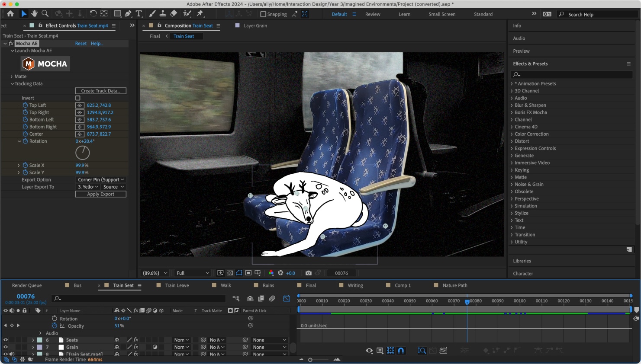Open the Character panel
This screenshot has width=641, height=364.
point(523,274)
